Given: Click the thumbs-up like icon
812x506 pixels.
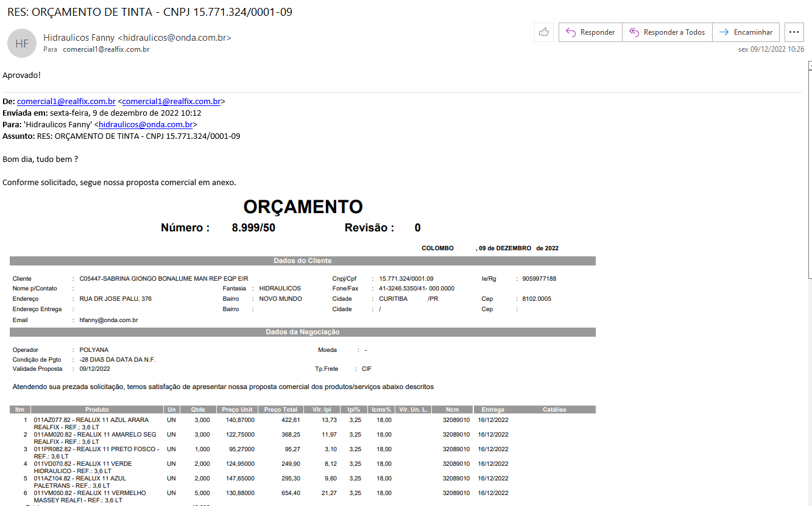Looking at the screenshot, I should 543,32.
